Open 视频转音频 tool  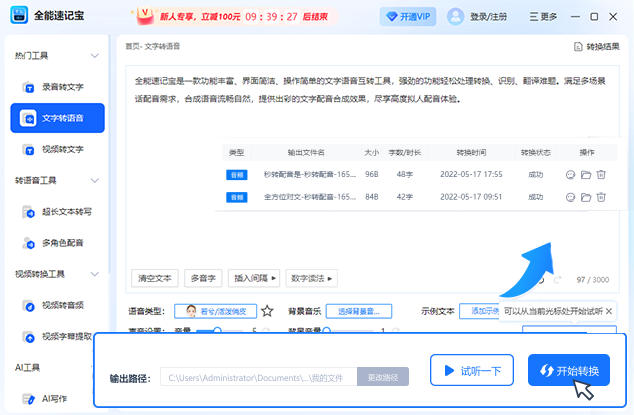click(57, 305)
